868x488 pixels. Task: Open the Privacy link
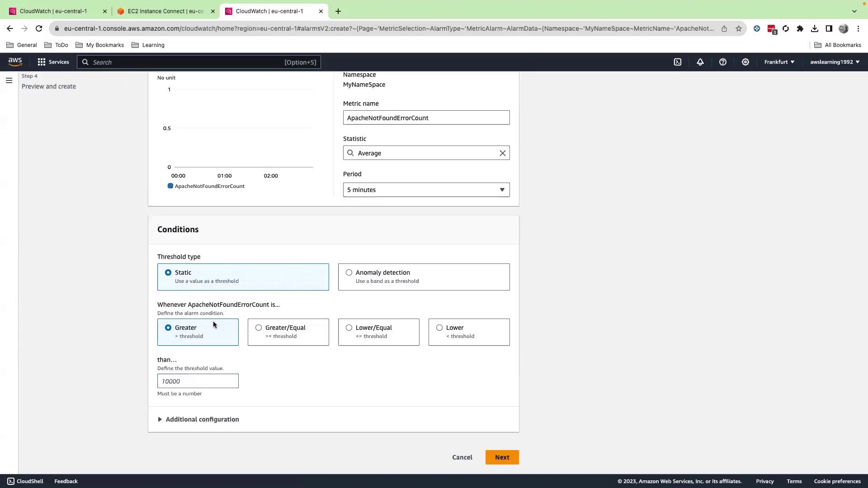[765, 481]
